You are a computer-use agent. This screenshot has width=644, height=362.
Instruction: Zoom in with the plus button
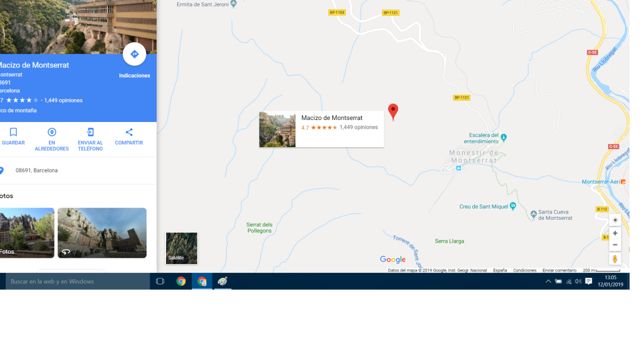(615, 233)
